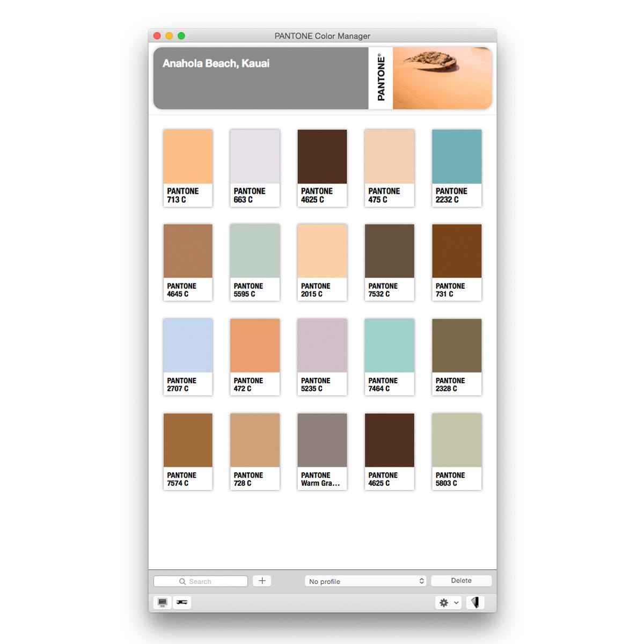
Task: Select the PANTONE 7532 C swatch
Action: [x=390, y=262]
